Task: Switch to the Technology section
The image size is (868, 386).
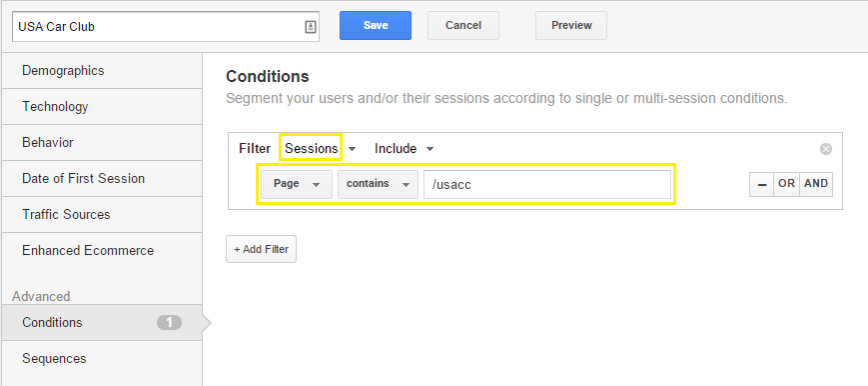Action: tap(102, 106)
